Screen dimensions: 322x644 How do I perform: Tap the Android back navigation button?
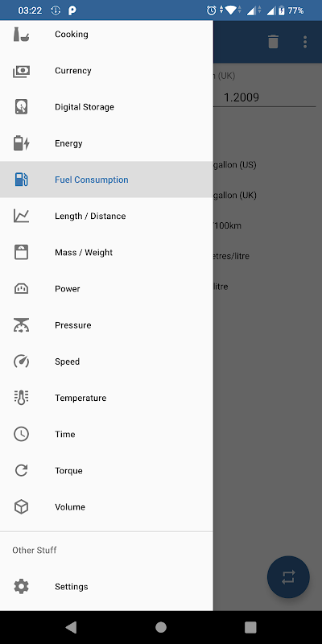[x=71, y=627]
